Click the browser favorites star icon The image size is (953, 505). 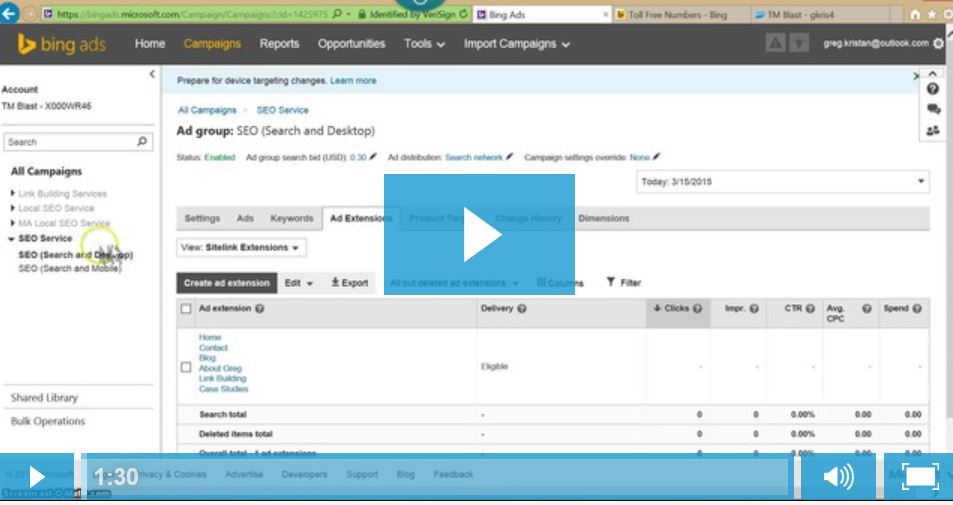click(x=932, y=14)
